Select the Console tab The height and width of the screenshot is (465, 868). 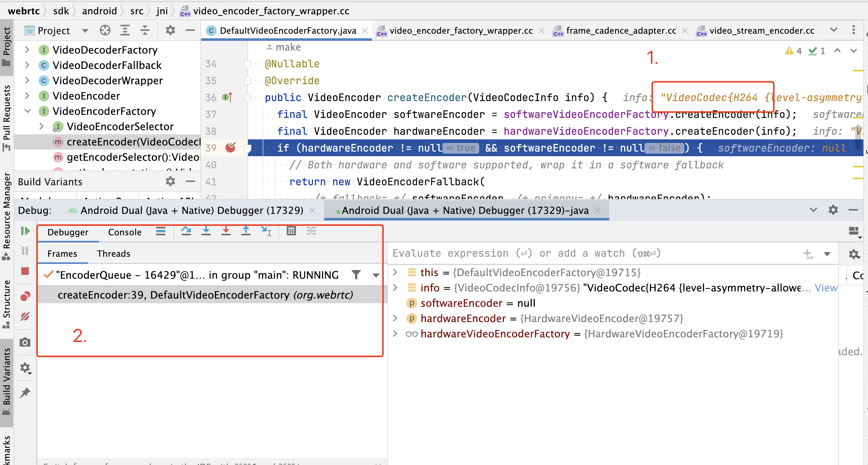125,232
